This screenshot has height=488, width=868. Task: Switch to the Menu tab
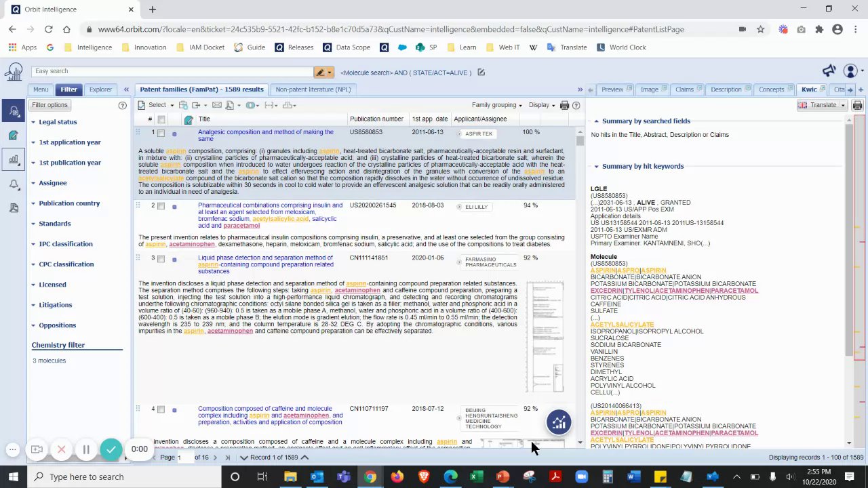[41, 89]
